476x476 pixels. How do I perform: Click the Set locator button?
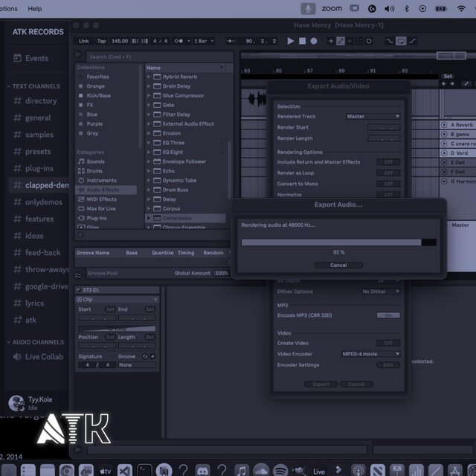(x=448, y=76)
